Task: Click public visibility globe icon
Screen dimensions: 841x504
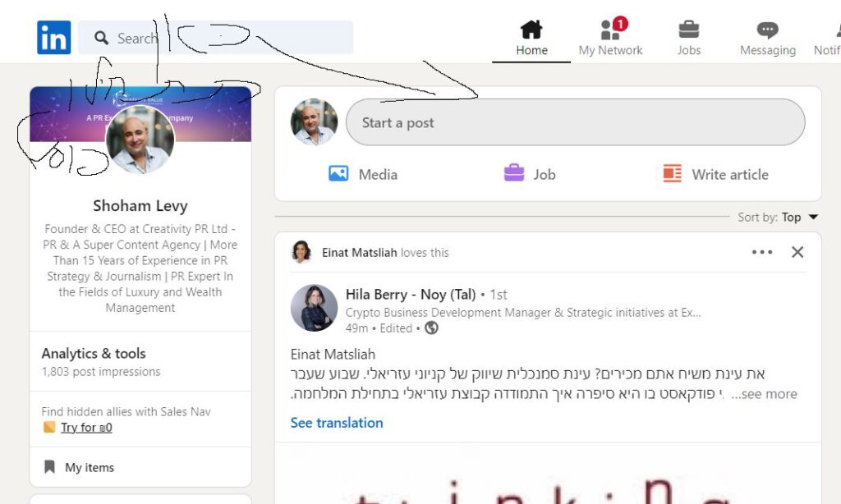Action: tap(431, 328)
